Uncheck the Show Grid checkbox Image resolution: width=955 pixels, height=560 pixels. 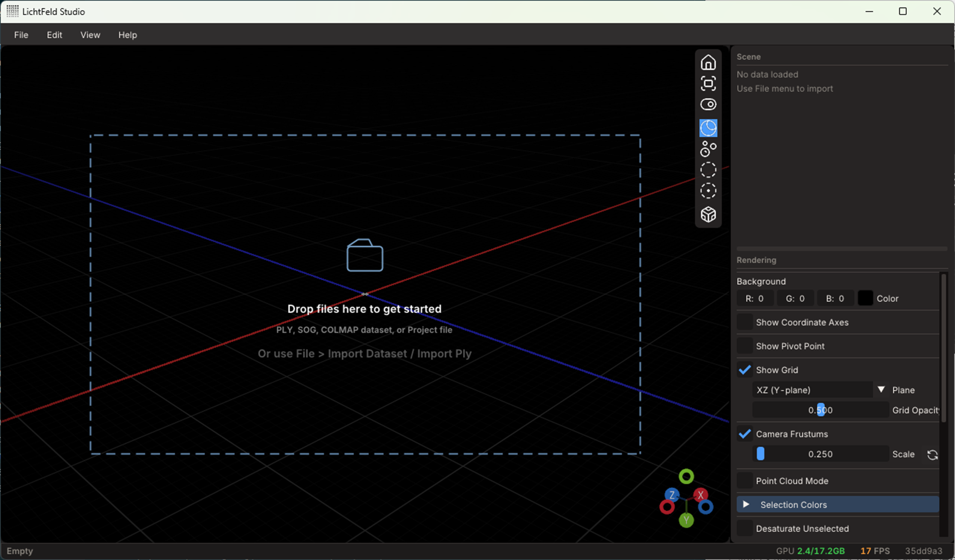click(x=745, y=370)
